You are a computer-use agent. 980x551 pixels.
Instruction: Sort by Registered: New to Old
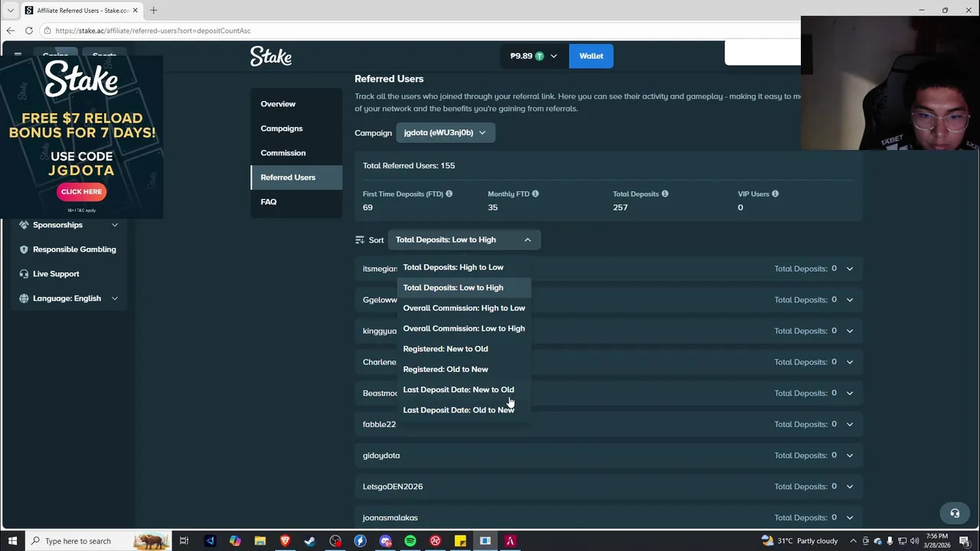pyautogui.click(x=464, y=349)
